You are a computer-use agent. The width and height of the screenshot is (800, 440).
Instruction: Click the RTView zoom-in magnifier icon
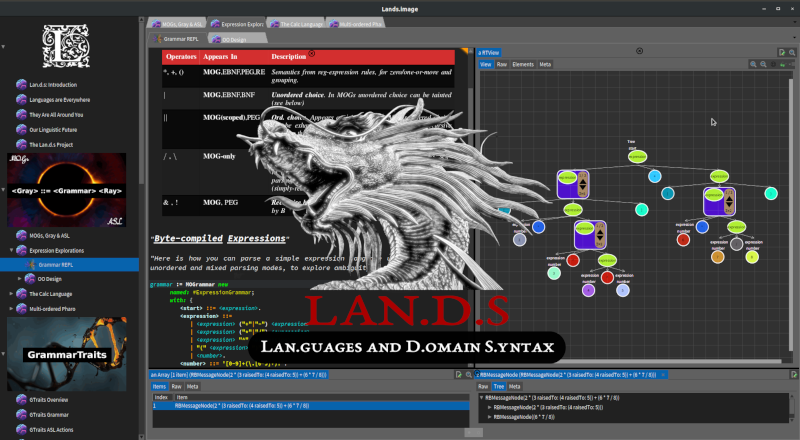tap(753, 64)
